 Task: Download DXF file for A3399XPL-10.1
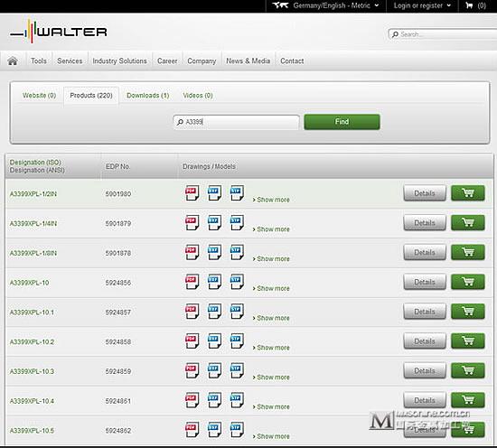click(x=214, y=312)
